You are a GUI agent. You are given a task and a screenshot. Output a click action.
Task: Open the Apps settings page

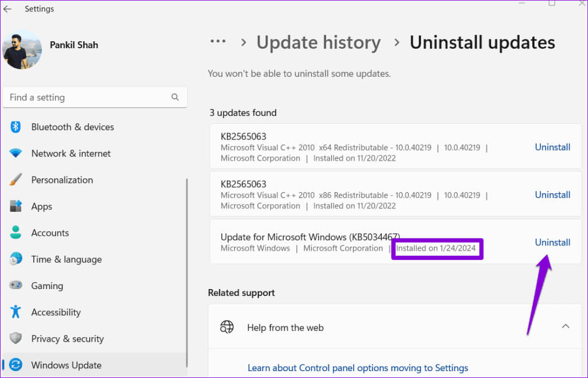click(x=41, y=207)
